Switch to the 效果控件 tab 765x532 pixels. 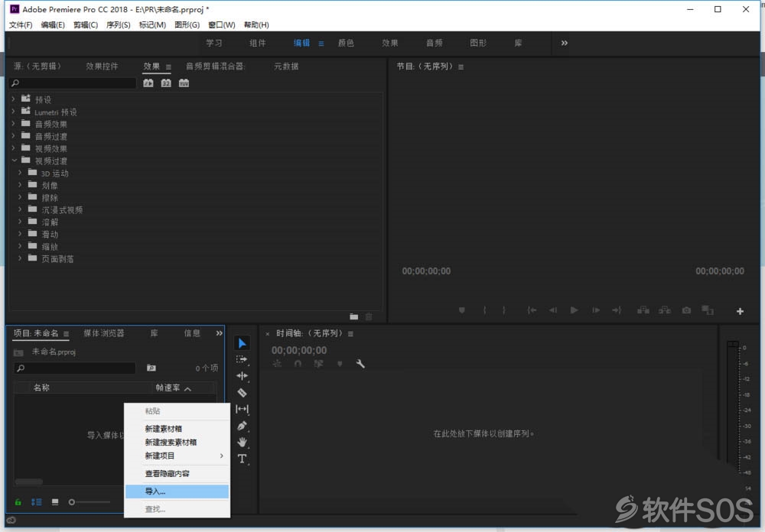pyautogui.click(x=102, y=66)
